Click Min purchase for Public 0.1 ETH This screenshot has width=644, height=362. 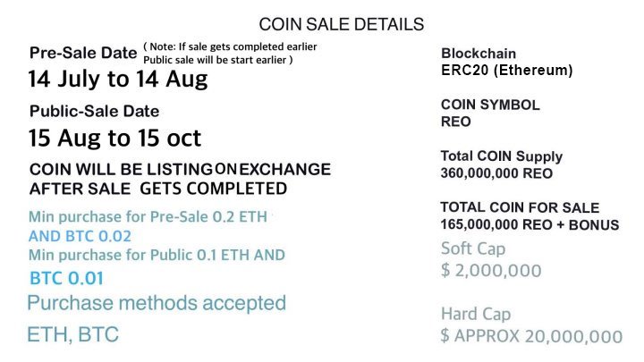(140, 255)
